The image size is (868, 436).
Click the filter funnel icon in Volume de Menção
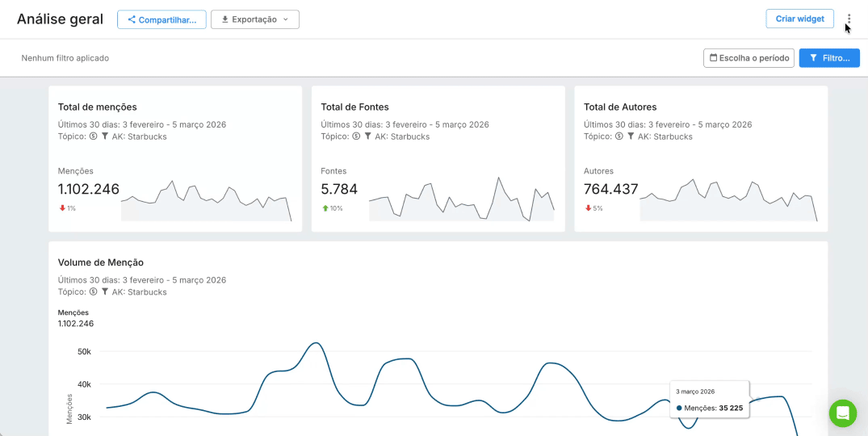coord(104,292)
